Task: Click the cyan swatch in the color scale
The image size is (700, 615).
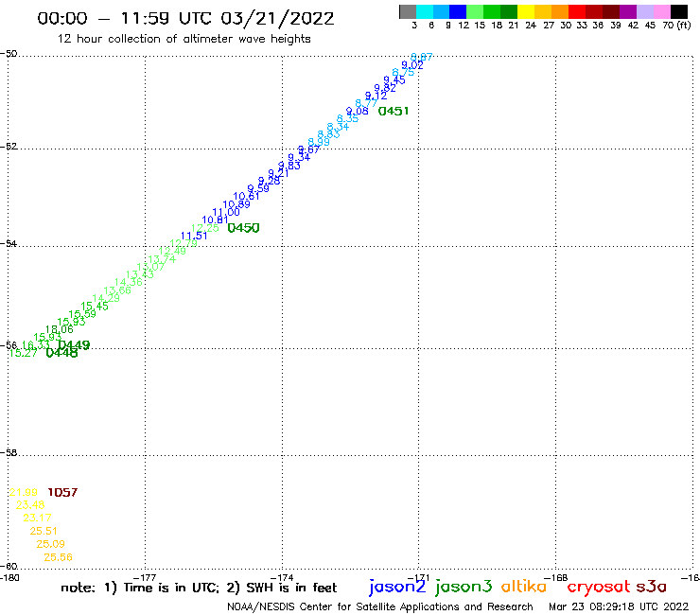Action: pyautogui.click(x=425, y=11)
